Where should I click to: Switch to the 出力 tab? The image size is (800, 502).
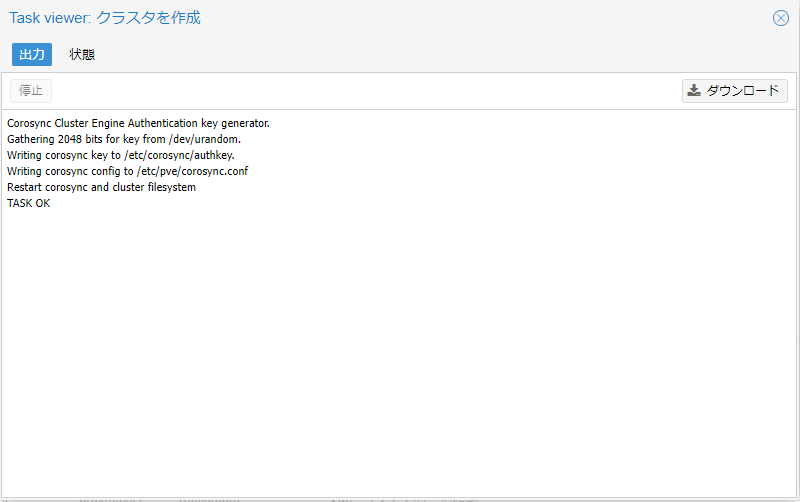(32, 54)
